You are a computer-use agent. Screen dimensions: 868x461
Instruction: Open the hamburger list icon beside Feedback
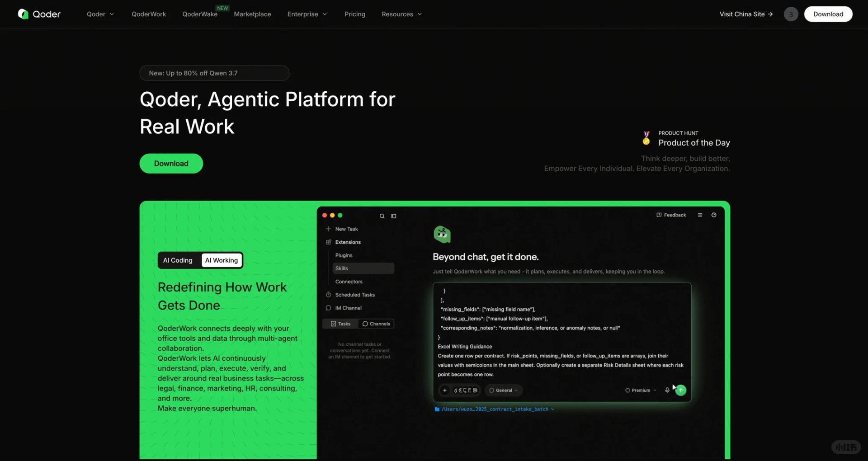(700, 215)
